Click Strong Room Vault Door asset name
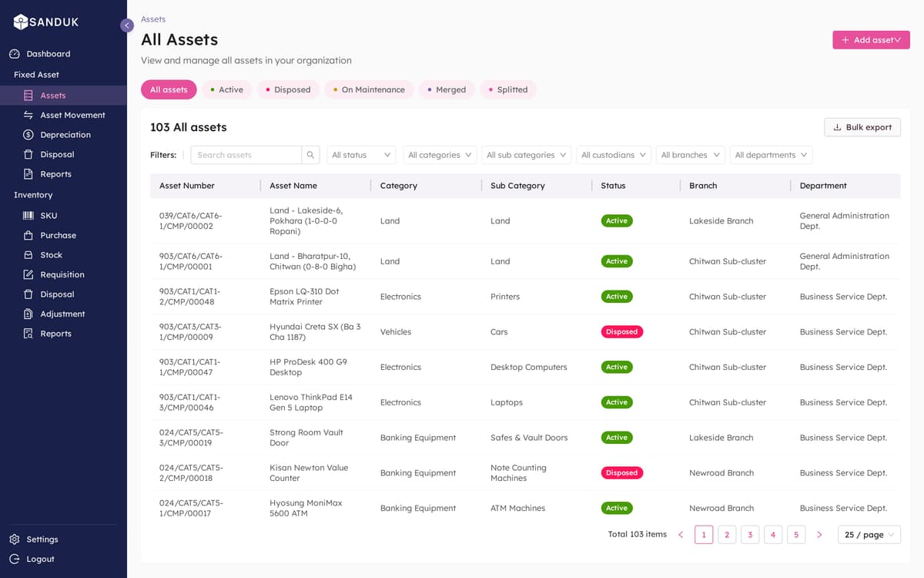 point(306,438)
